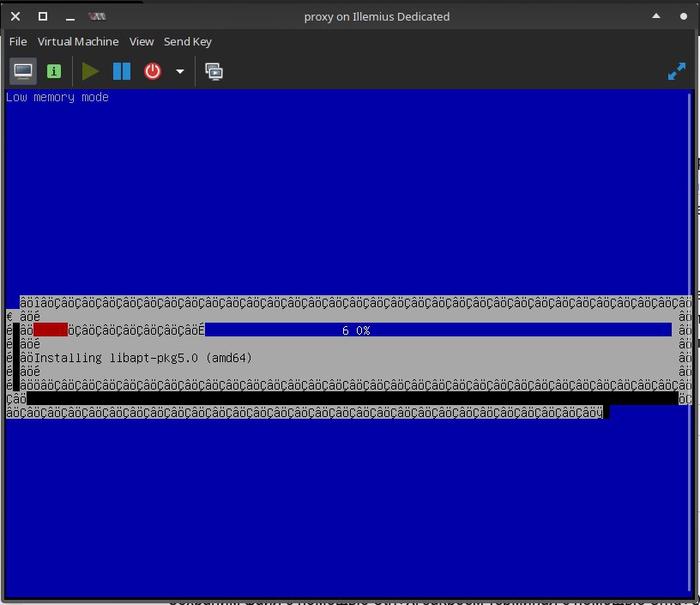Pause the virtual machine
This screenshot has width=700, height=605.
[122, 71]
